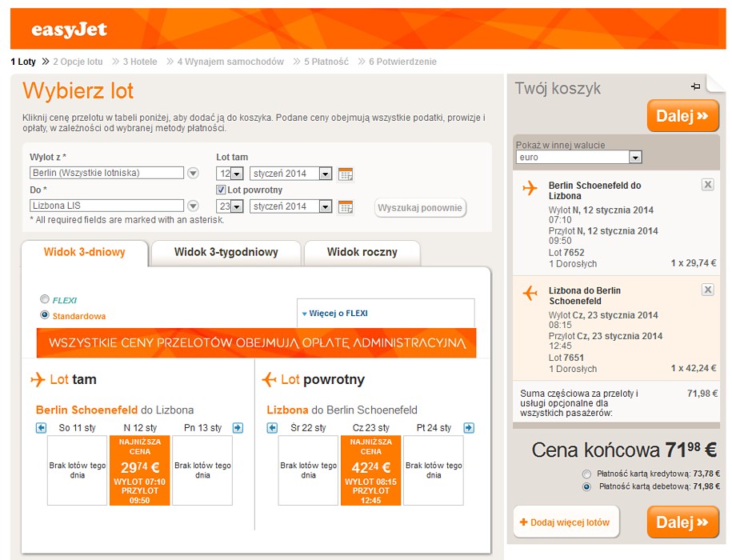732x560 pixels.
Task: Switch to Widok roczny tab
Action: coord(362,253)
